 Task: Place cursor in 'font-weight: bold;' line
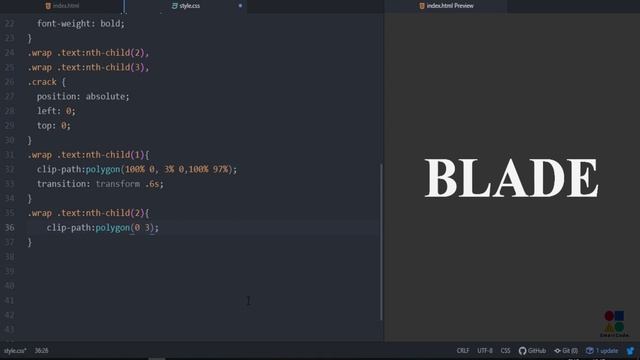coord(81,23)
